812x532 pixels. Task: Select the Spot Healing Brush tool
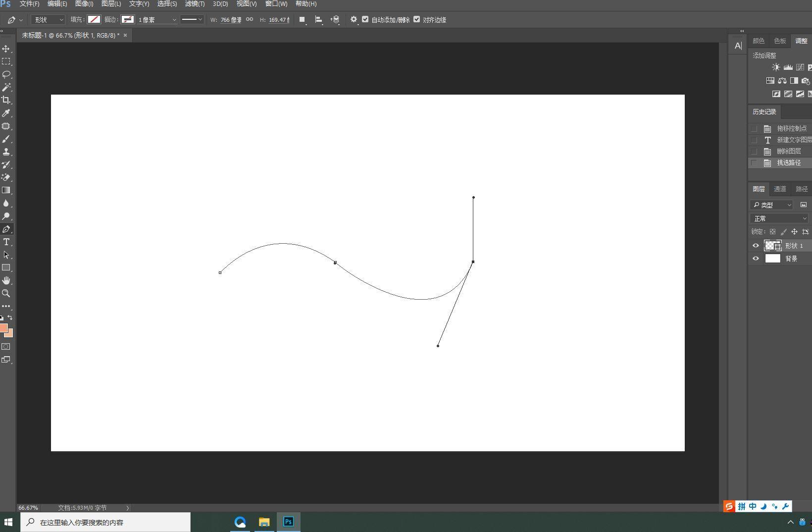6,126
